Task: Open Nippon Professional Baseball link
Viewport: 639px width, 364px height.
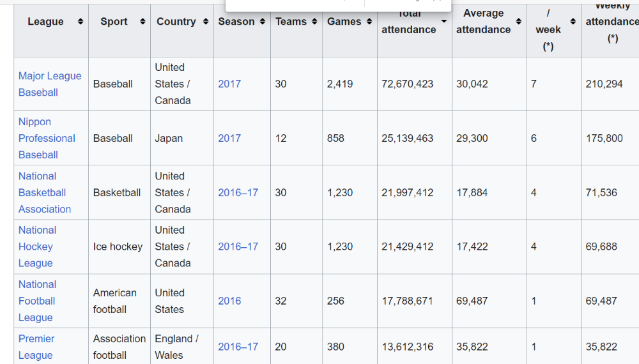Action: point(47,138)
